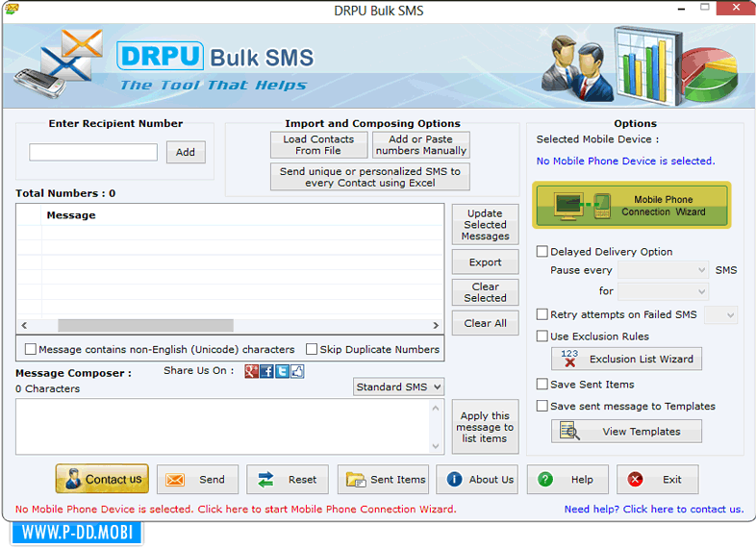This screenshot has width=756, height=548.
Task: Click Load Contacts From File
Action: pos(318,145)
